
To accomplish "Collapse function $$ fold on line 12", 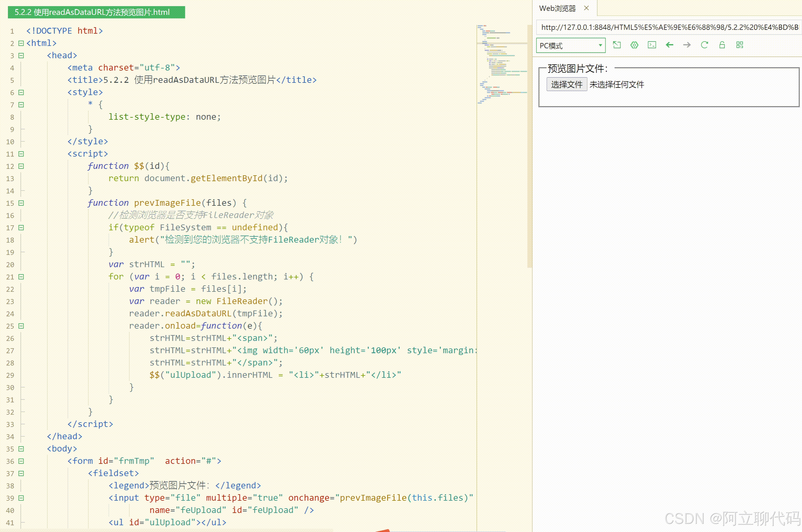I will [x=21, y=166].
